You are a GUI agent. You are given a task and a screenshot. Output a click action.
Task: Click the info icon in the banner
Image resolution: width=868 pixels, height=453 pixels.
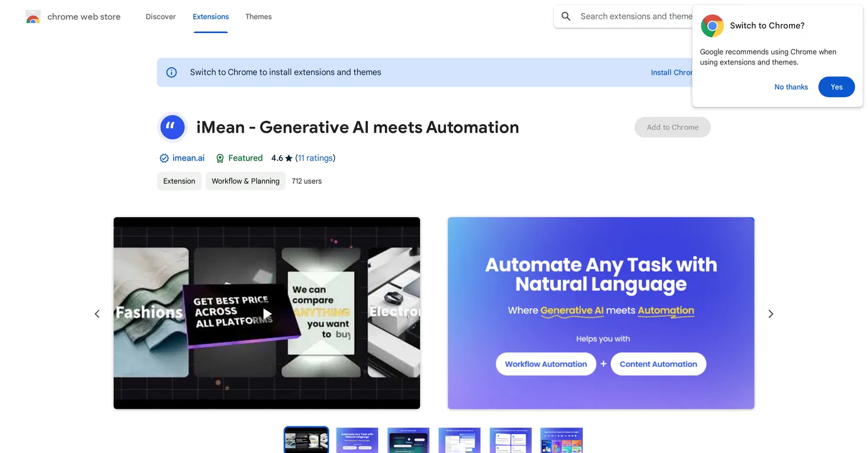click(x=171, y=73)
